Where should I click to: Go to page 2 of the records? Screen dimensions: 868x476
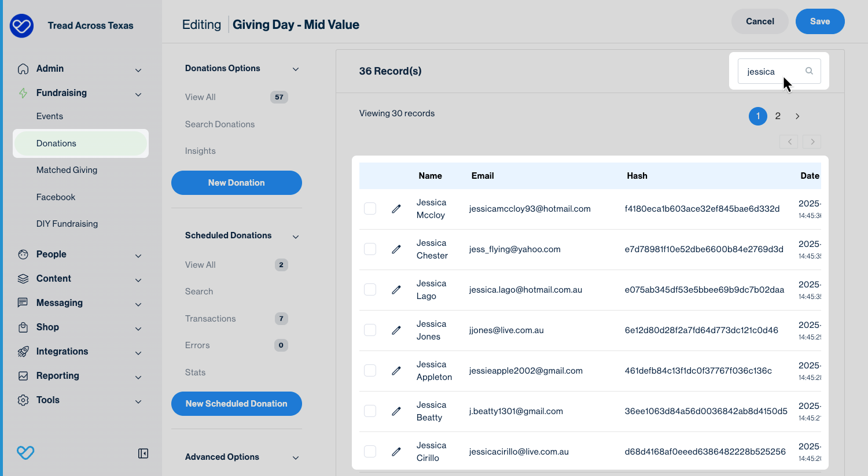778,116
